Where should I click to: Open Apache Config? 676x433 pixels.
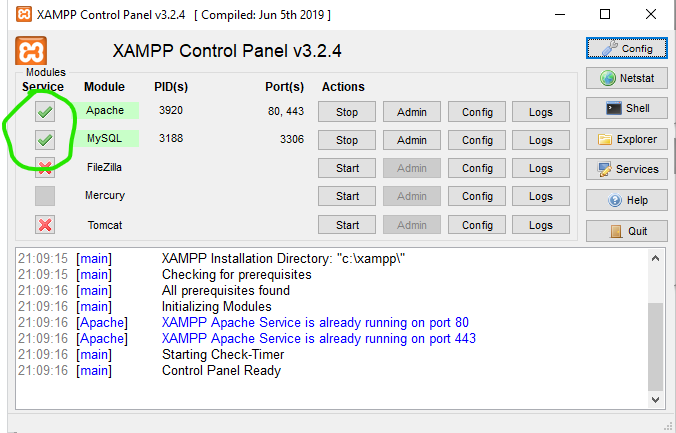[x=477, y=112]
